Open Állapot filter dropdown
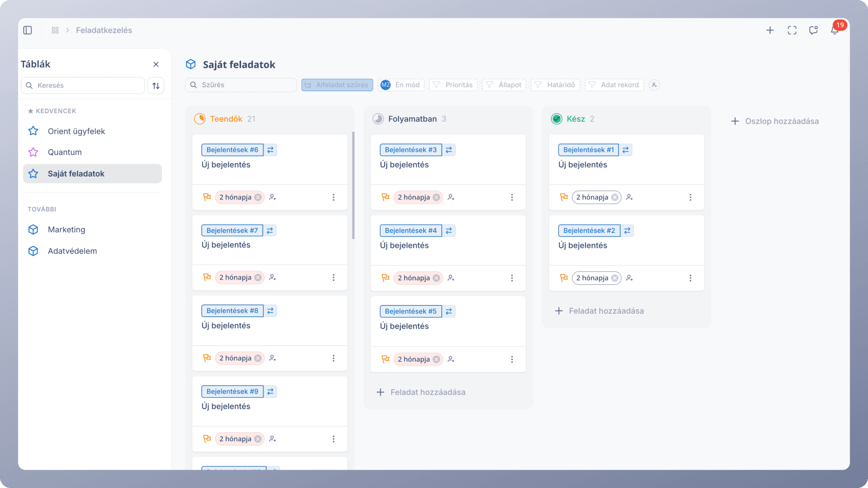Screen dimensions: 868x488 click(504, 85)
